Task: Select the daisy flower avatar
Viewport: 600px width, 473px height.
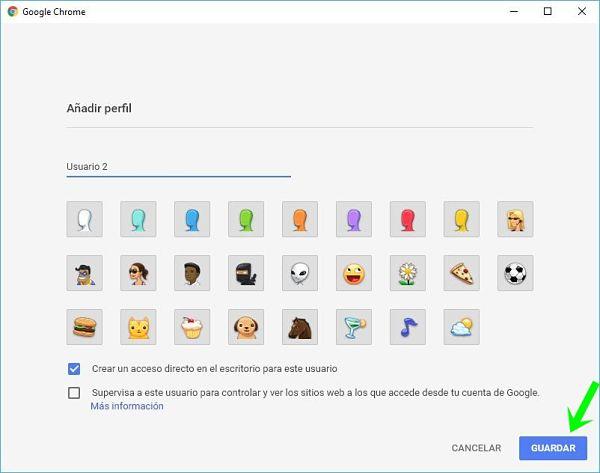Action: (x=408, y=273)
